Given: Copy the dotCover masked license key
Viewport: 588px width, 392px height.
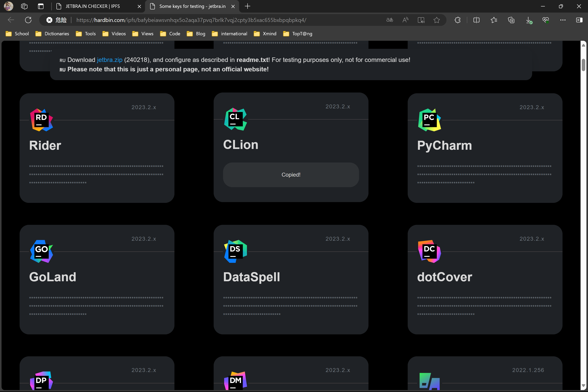Looking at the screenshot, I should 484,306.
